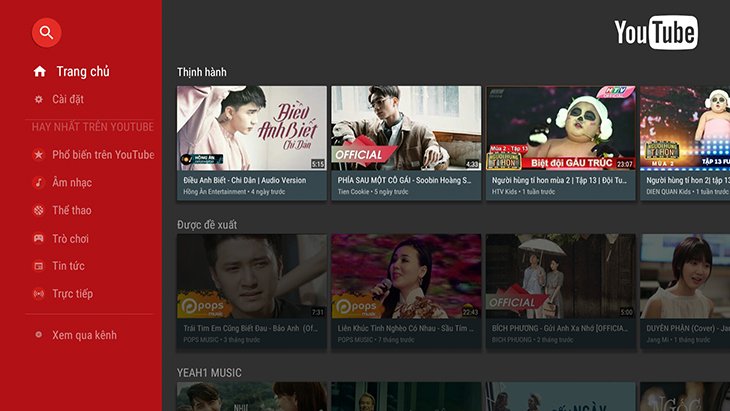Click the Phổ biến trên YouTube star icon
This screenshot has width=730, height=411.
click(39, 155)
